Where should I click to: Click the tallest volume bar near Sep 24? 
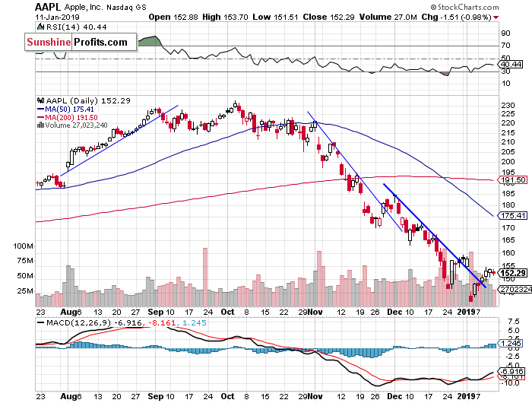click(x=205, y=277)
